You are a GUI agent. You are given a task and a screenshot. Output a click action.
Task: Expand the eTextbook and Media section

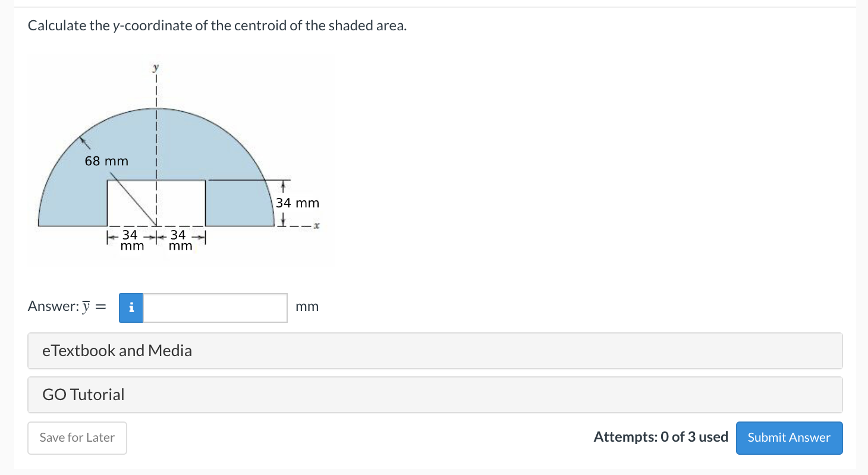pyautogui.click(x=117, y=351)
